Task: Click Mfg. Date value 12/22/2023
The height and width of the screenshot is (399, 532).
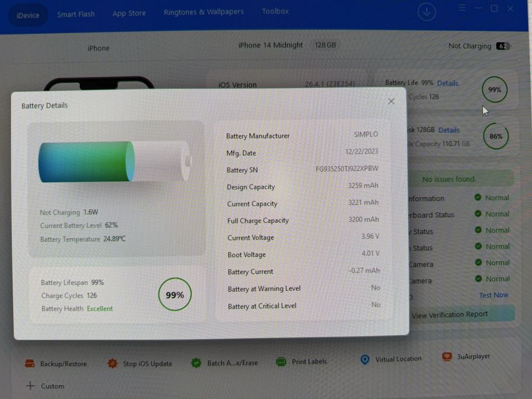Action: [362, 151]
